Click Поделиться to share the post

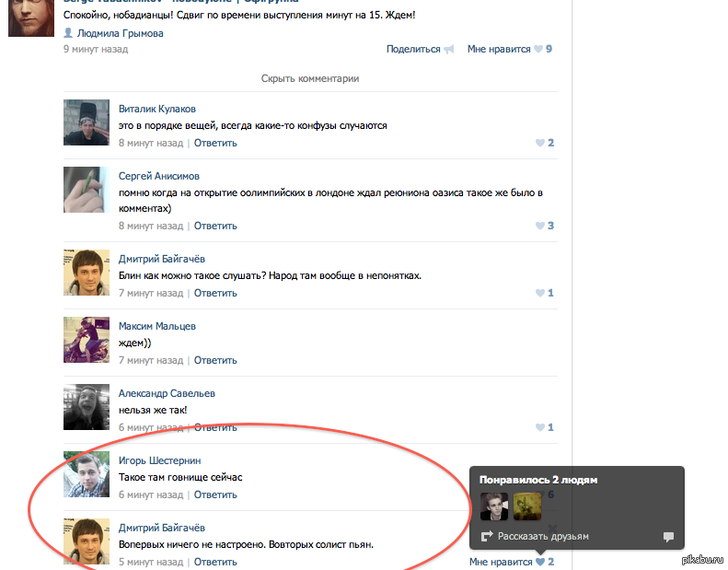(x=413, y=50)
